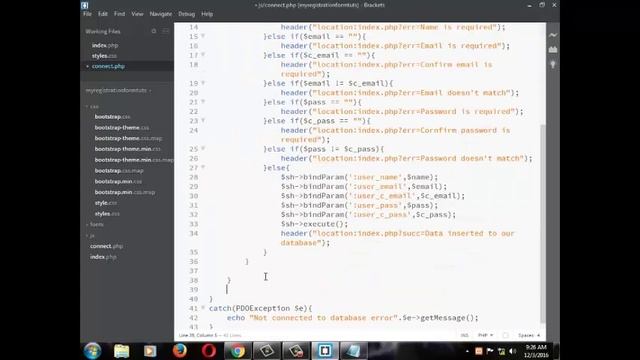The image size is (640, 360).
Task: Open the View menu
Action: [x=137, y=14]
